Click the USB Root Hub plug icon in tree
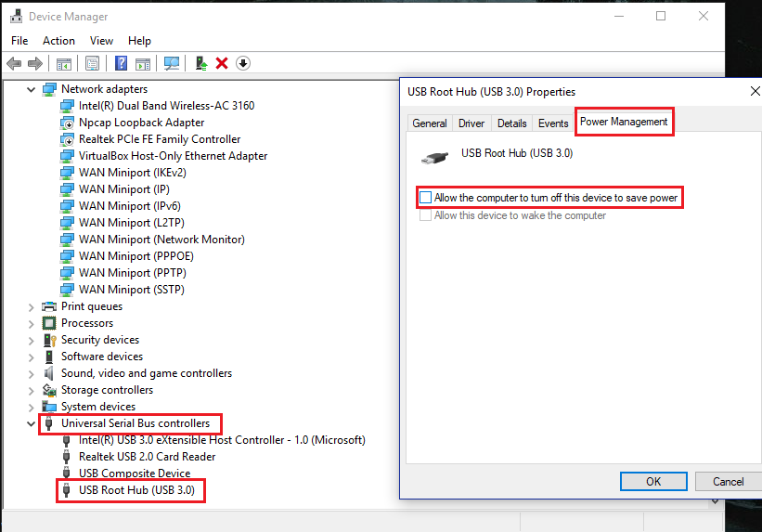The width and height of the screenshot is (762, 532). point(67,489)
